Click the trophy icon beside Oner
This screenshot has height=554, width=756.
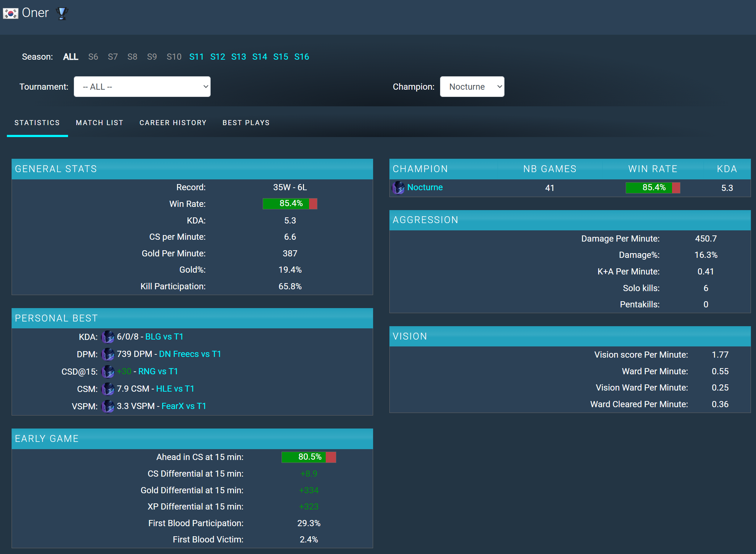pos(62,13)
